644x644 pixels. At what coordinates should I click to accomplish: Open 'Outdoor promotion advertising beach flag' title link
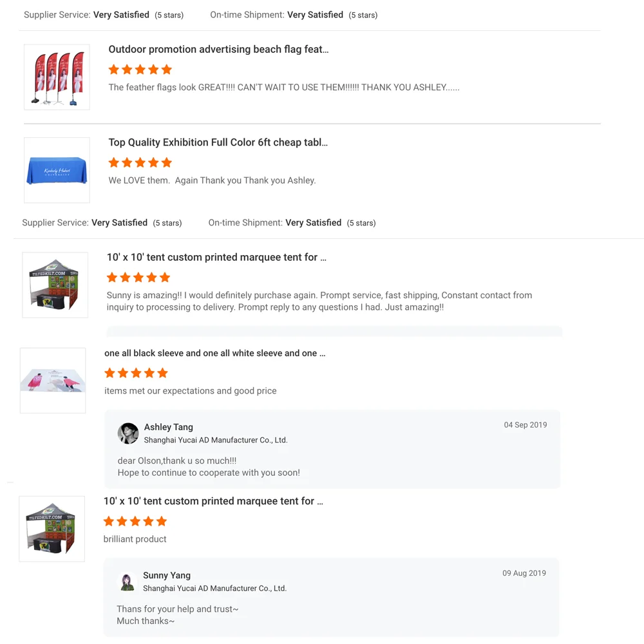[x=218, y=50]
